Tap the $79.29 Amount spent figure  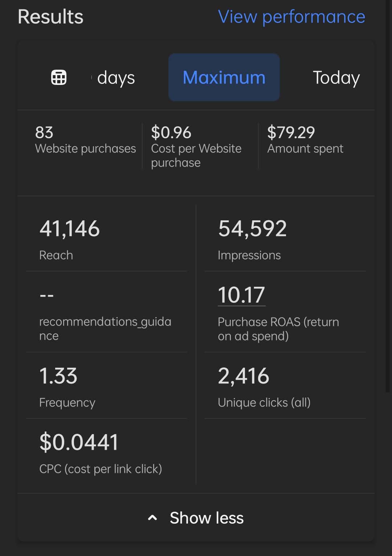tap(305, 140)
